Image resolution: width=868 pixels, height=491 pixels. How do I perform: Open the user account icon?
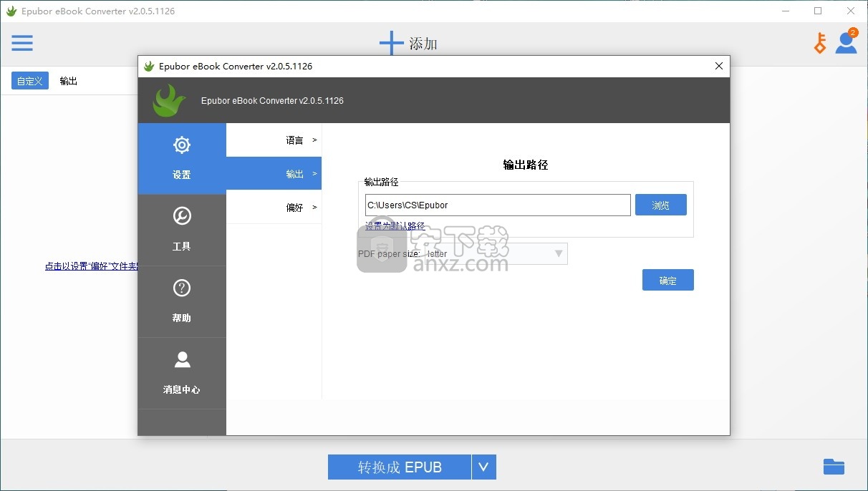coord(846,42)
